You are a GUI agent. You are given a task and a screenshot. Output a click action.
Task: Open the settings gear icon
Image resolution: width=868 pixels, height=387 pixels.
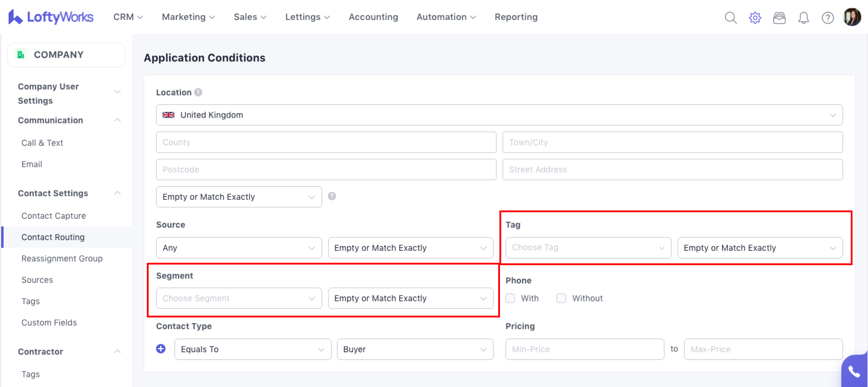coord(755,18)
